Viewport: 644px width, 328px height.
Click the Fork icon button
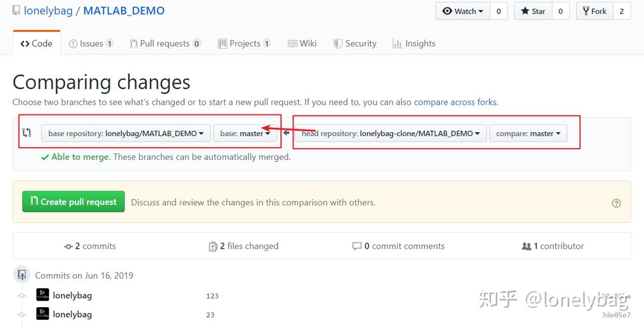[587, 11]
